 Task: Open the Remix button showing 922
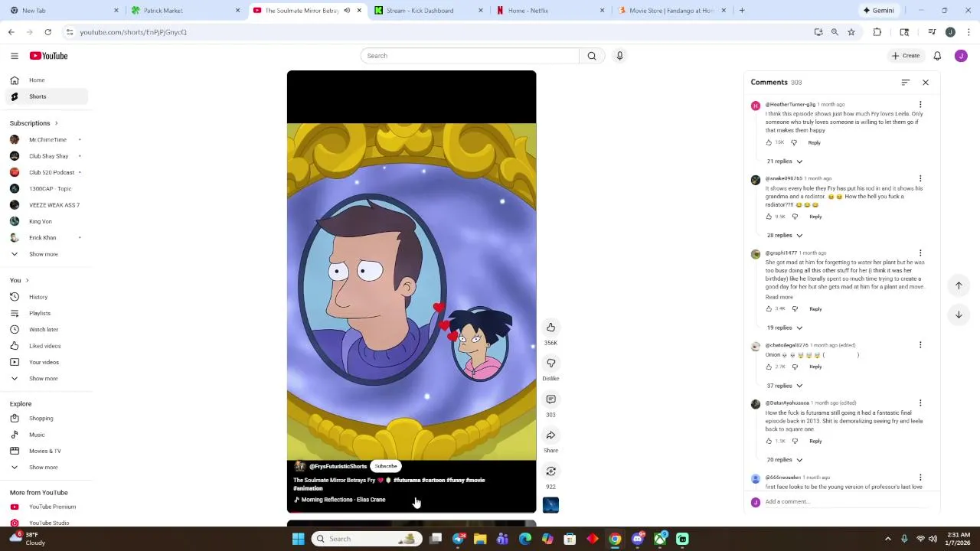[550, 471]
